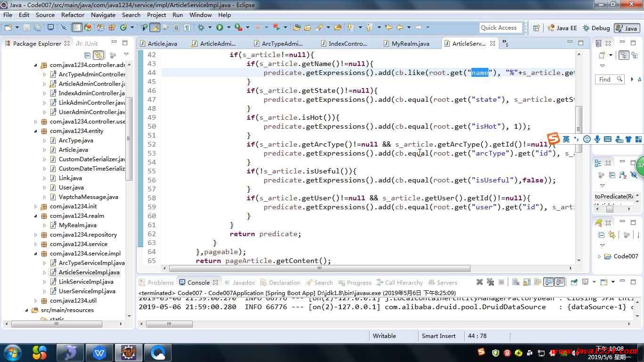Click the editor vertical scrollbar thumb
This screenshot has width=644, height=362.
579,129
